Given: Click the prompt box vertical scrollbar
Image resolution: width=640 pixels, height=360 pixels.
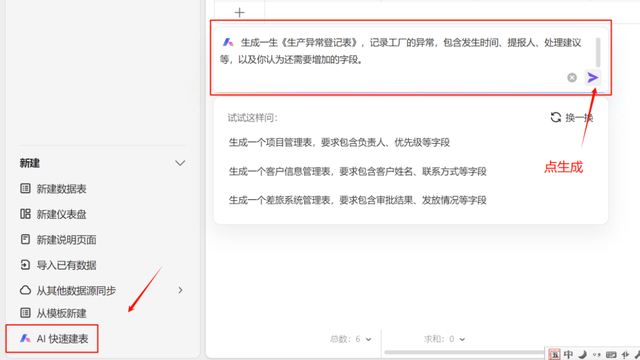Looking at the screenshot, I should tap(598, 52).
